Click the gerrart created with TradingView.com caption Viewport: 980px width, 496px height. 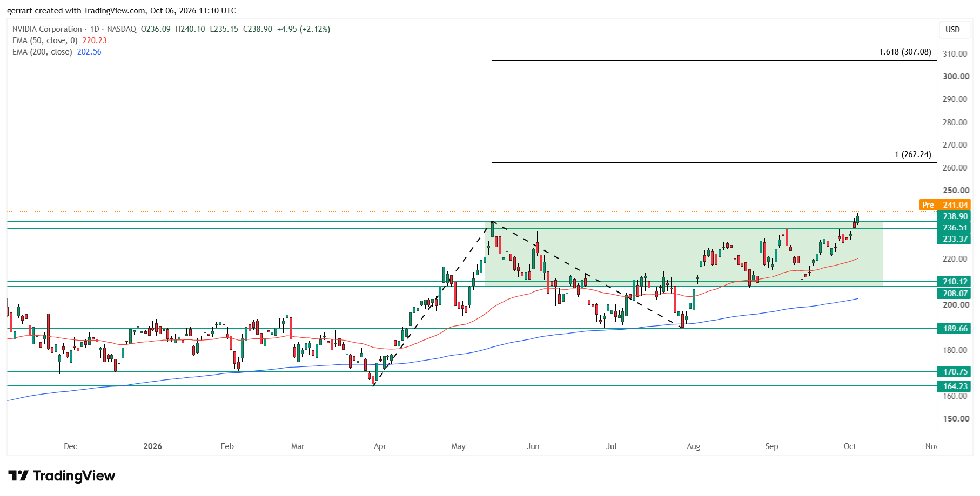pos(122,11)
